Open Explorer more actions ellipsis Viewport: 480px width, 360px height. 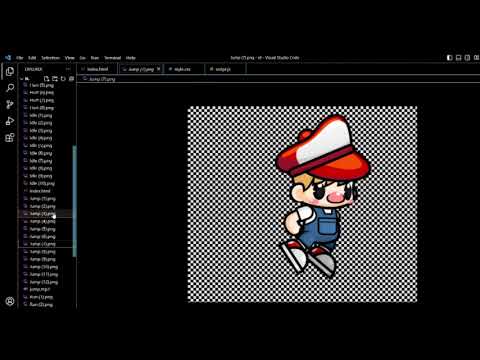(x=68, y=69)
